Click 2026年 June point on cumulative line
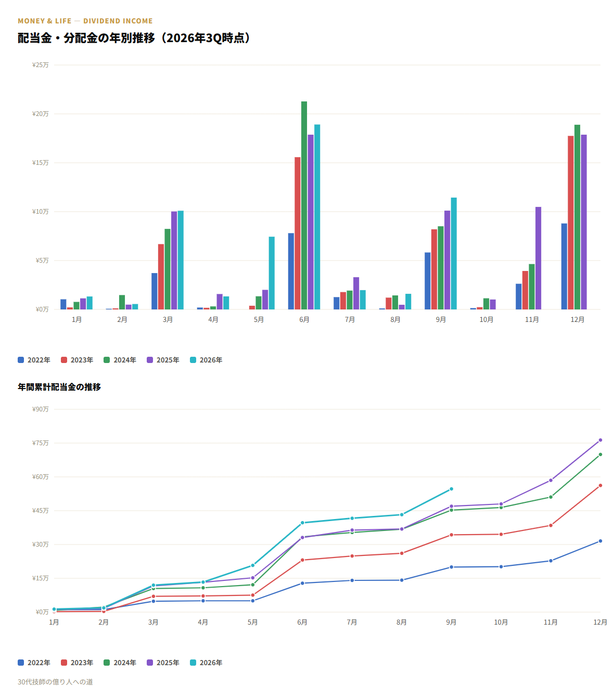 302,523
